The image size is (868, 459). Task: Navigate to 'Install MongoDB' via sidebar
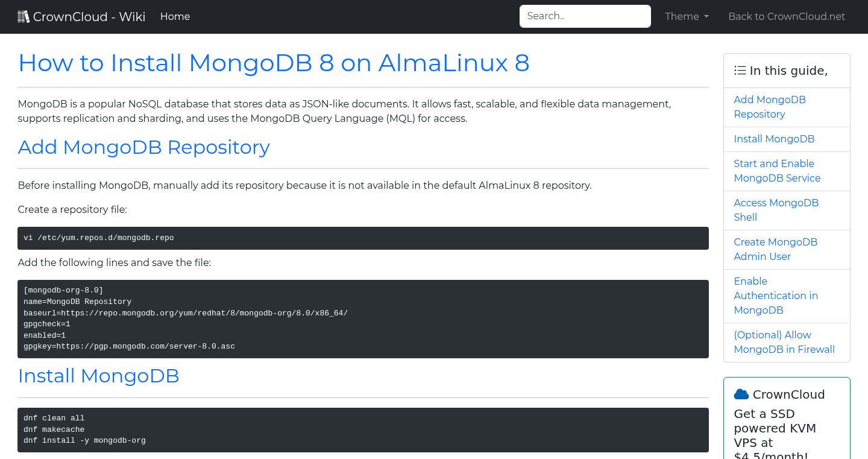pyautogui.click(x=774, y=139)
